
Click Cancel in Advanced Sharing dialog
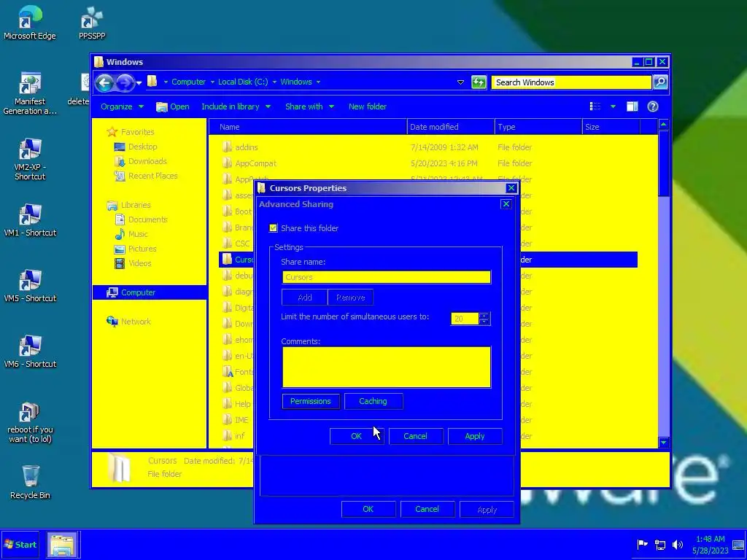pyautogui.click(x=415, y=436)
